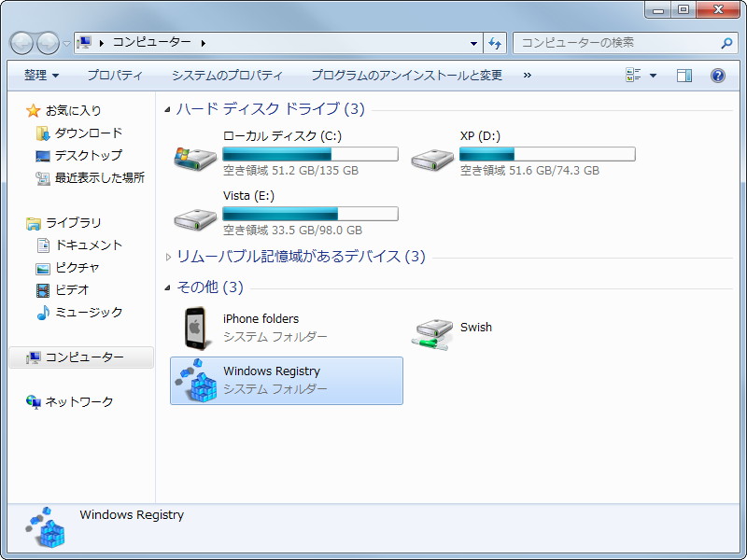Open the プレビューウィンドウ pane icon
Viewport: 747px width, 560px height.
pos(685,75)
